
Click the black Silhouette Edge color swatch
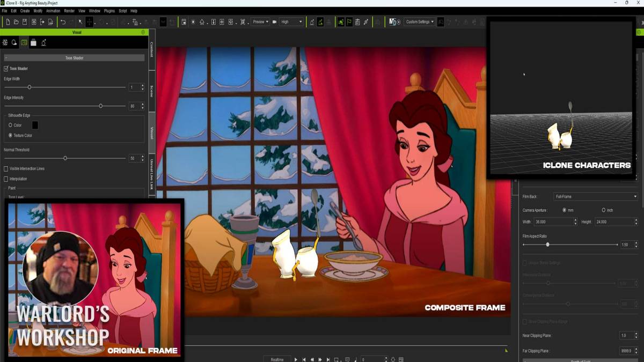[x=35, y=125]
